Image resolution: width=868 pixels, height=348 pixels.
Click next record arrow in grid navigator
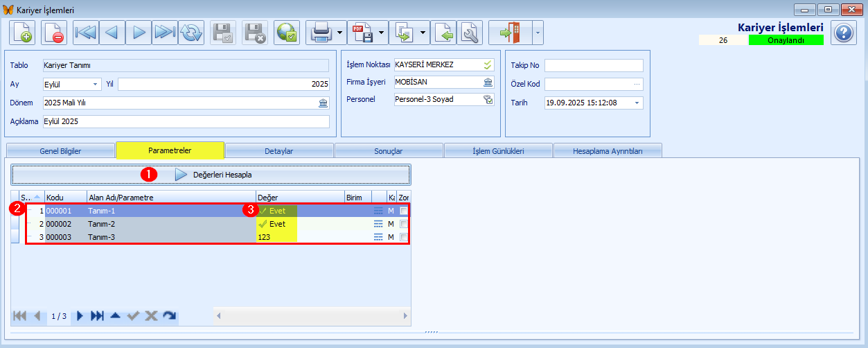coord(80,316)
